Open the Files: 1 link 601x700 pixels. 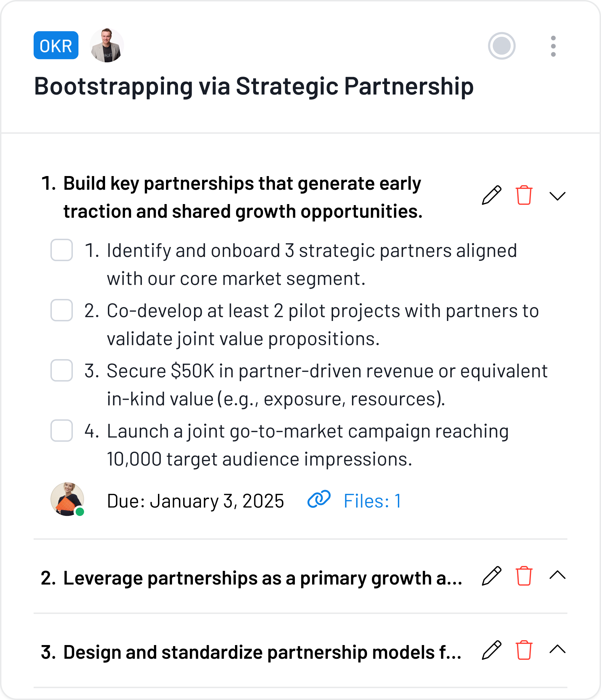click(372, 501)
